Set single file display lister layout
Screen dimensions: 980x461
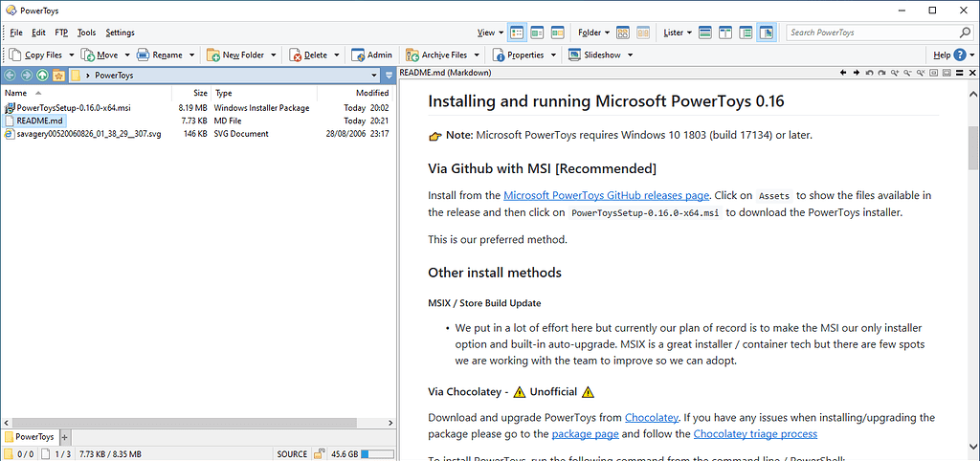(705, 33)
